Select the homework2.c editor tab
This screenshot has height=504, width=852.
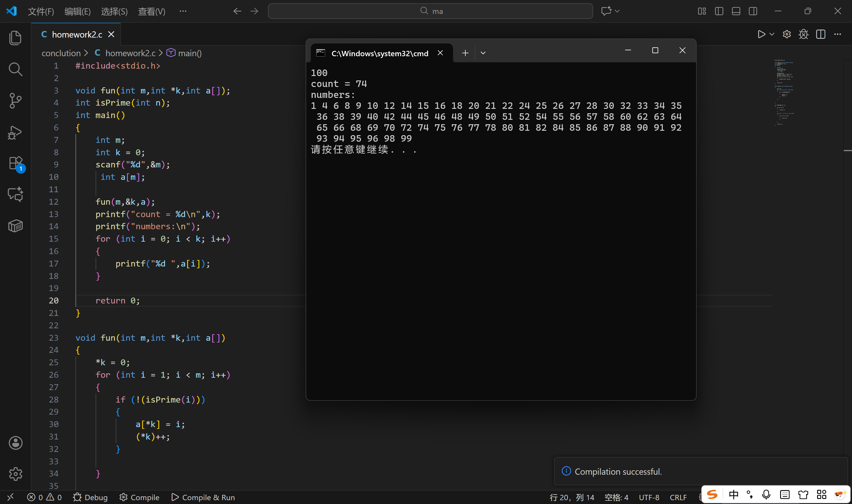tap(77, 34)
